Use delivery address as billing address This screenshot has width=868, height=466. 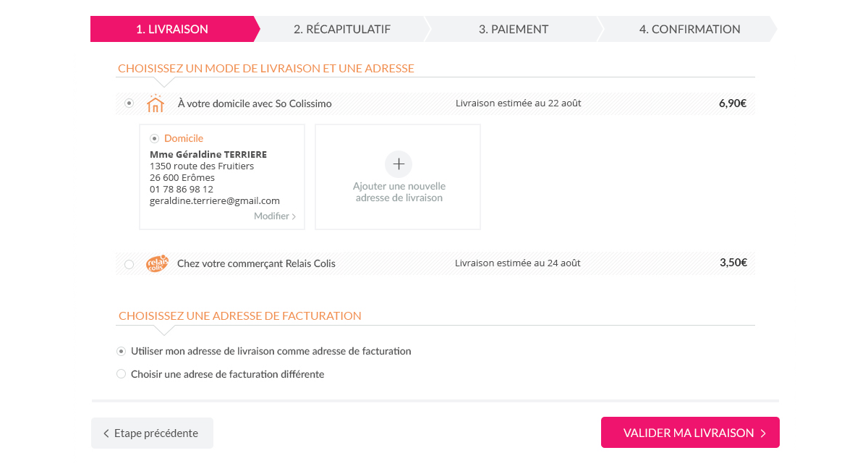tap(121, 351)
